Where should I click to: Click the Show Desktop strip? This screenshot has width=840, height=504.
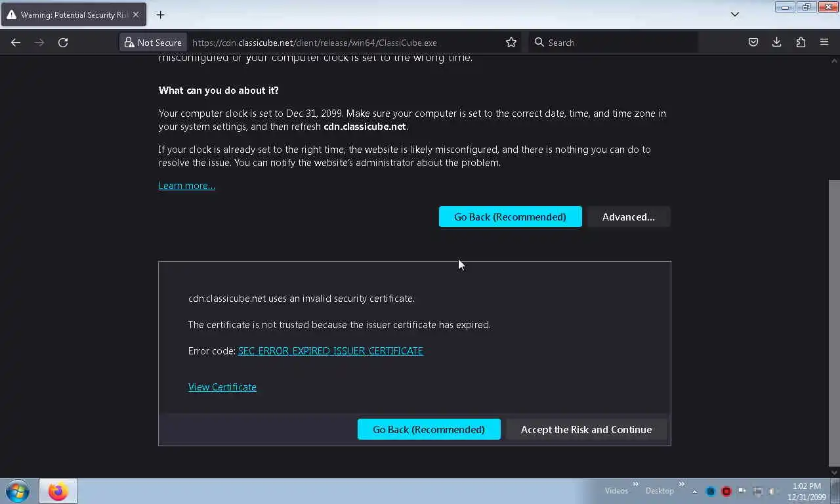835,491
